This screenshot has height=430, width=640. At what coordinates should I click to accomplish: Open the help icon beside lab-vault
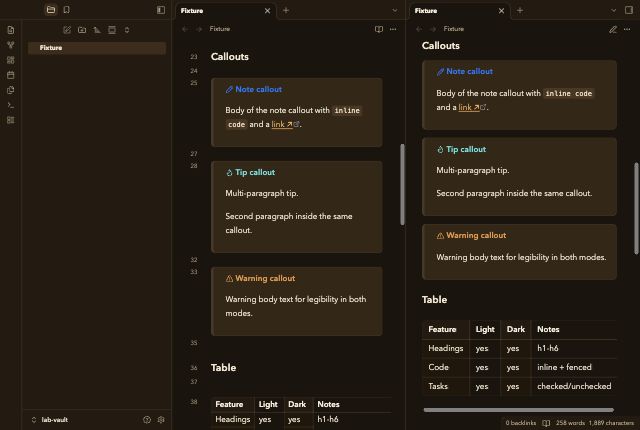click(x=147, y=420)
